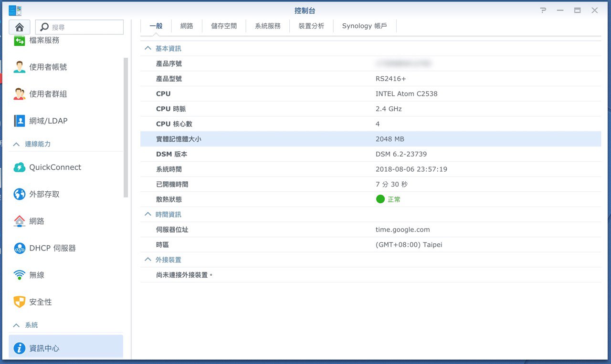This screenshot has height=364, width=611.
Task: Close the Control Panel window
Action: 595,10
